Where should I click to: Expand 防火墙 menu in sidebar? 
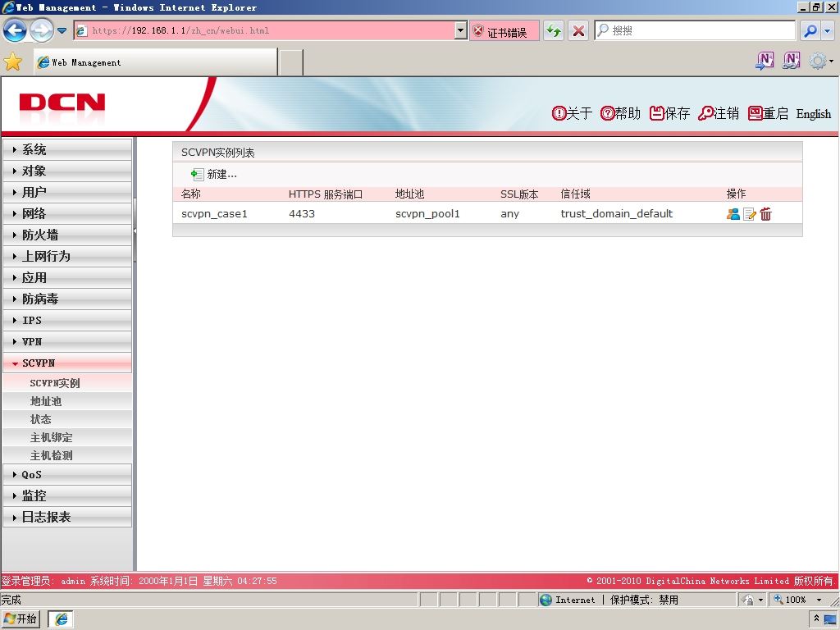coord(67,235)
